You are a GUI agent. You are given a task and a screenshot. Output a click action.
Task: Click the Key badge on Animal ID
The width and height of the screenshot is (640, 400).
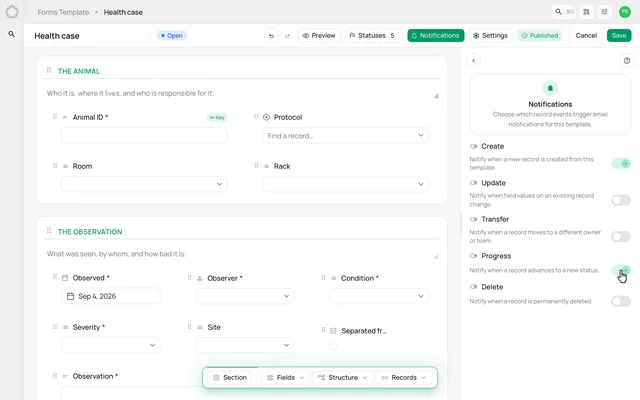217,118
